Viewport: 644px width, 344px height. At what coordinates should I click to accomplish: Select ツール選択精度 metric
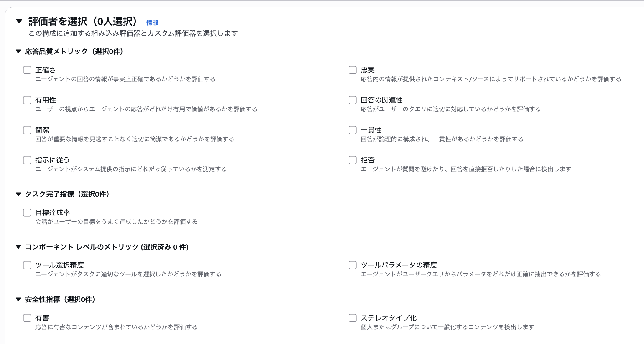[x=27, y=265]
